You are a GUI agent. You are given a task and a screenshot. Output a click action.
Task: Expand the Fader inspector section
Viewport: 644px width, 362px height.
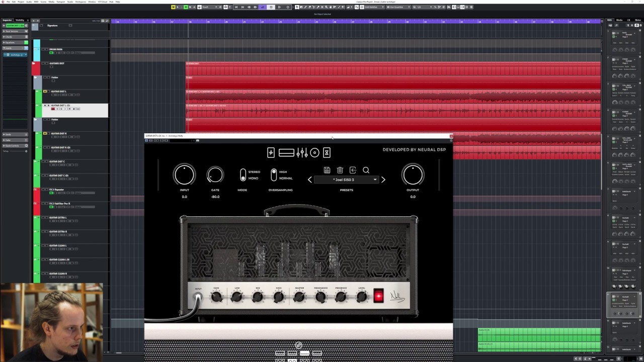click(15, 140)
